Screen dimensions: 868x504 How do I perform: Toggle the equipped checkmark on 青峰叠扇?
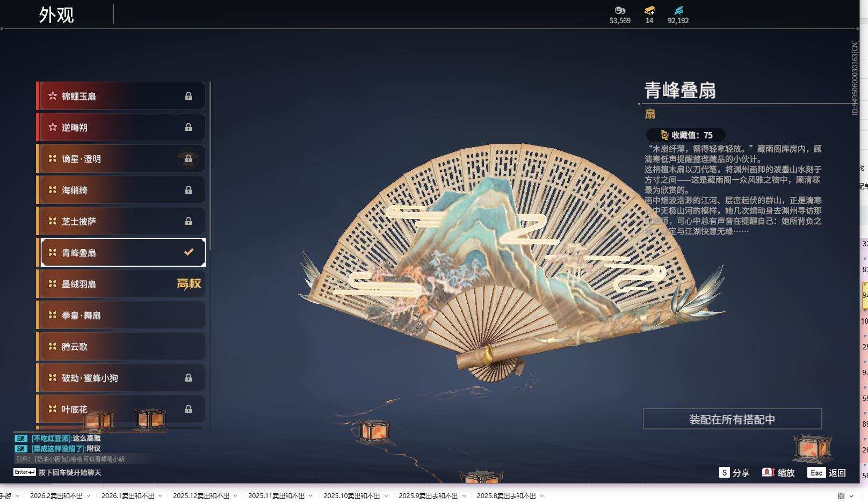coord(188,252)
